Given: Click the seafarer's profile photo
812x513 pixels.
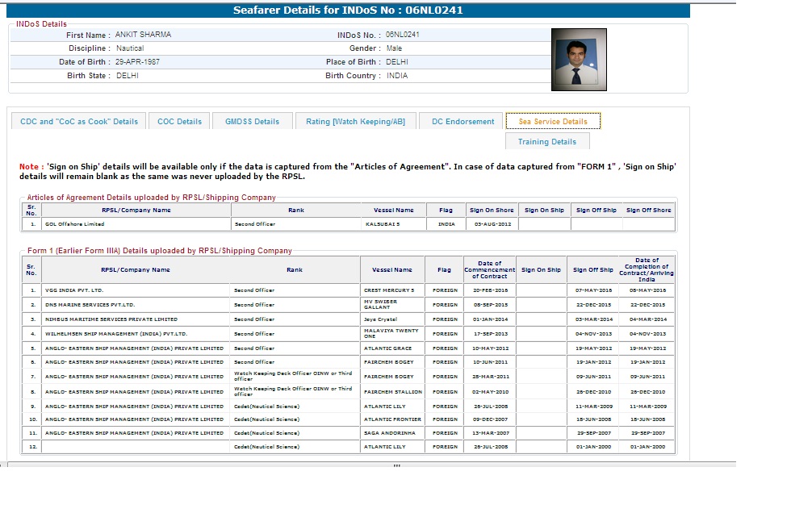Looking at the screenshot, I should pyautogui.click(x=579, y=60).
